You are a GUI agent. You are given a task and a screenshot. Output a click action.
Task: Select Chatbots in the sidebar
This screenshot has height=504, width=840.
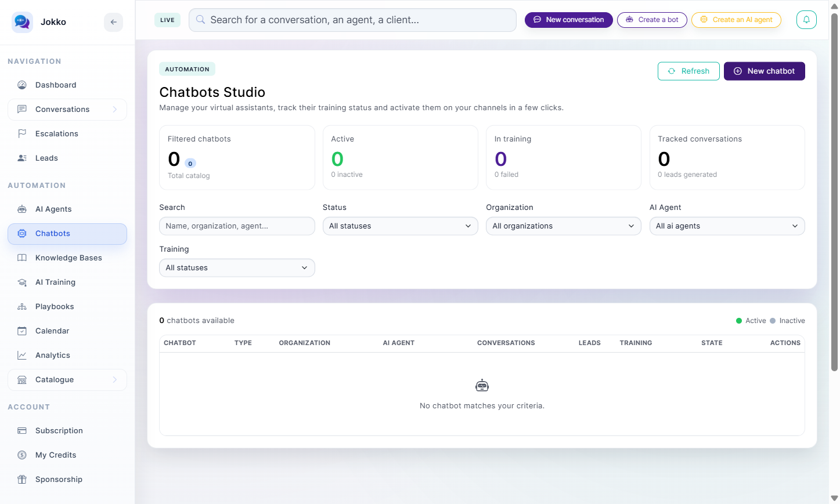pos(67,234)
